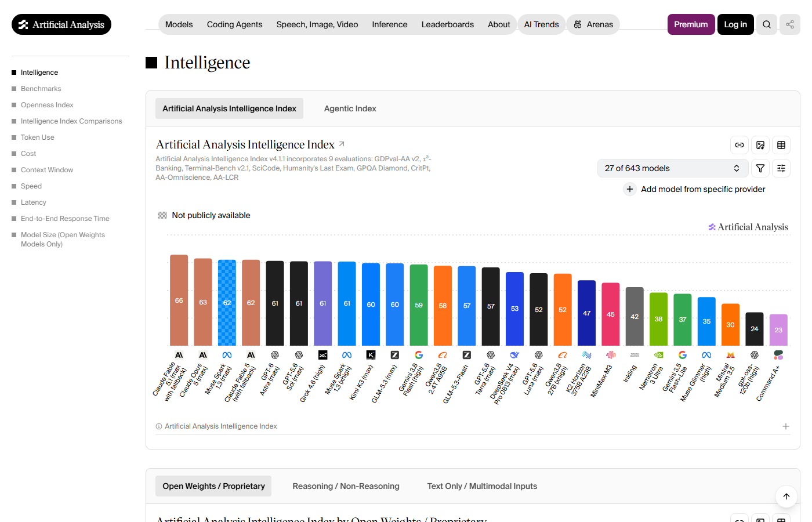Open the Models menu

click(179, 24)
